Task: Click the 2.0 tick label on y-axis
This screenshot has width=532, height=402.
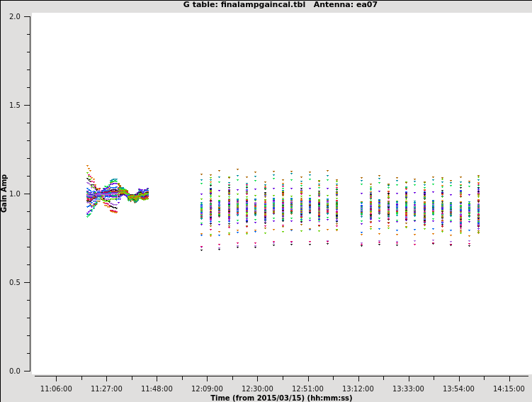Action: tap(14, 16)
